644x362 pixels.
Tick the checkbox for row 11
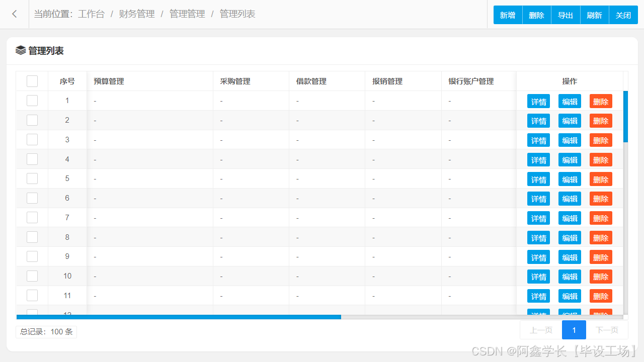(x=32, y=296)
